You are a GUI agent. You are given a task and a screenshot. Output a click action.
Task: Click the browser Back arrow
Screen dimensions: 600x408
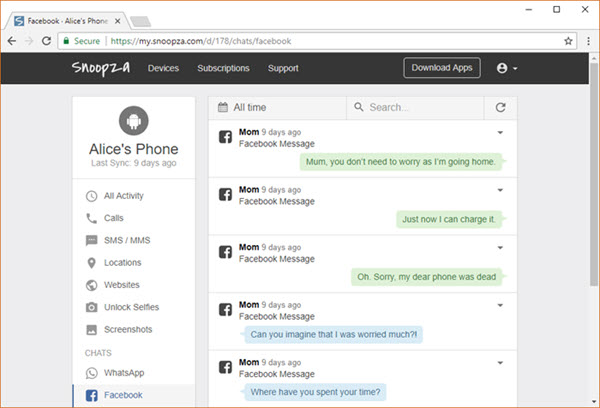[x=12, y=41]
